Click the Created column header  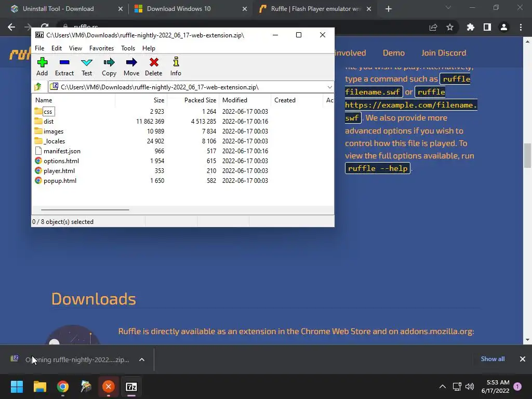(x=297, y=100)
